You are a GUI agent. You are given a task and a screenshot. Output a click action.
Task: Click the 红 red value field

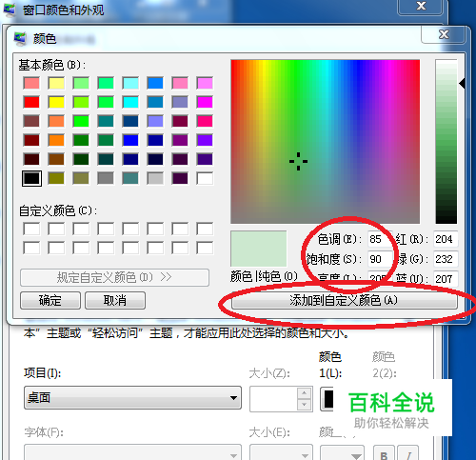(x=446, y=239)
